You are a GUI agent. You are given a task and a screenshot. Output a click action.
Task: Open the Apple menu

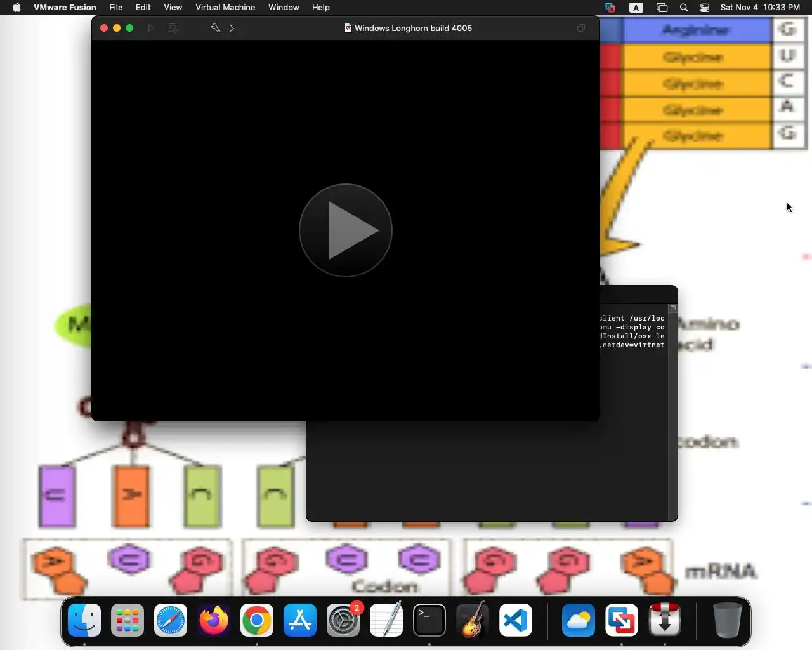pyautogui.click(x=16, y=8)
